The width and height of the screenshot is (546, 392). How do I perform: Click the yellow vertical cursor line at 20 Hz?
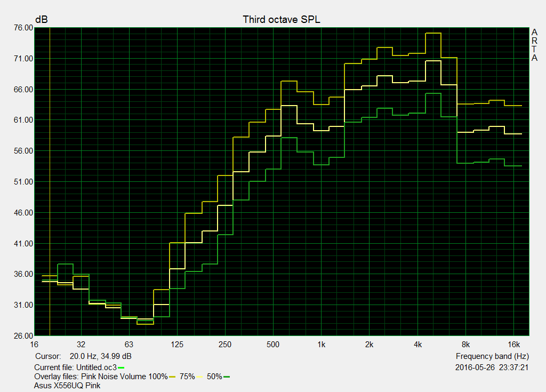click(x=50, y=181)
